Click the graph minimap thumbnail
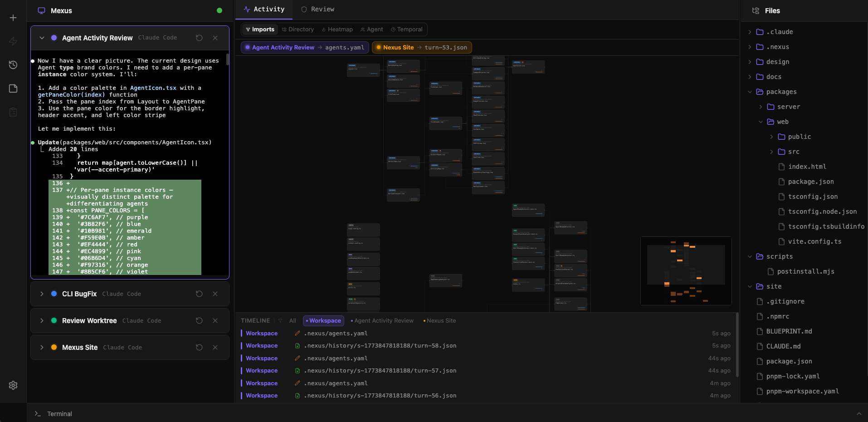 point(686,271)
